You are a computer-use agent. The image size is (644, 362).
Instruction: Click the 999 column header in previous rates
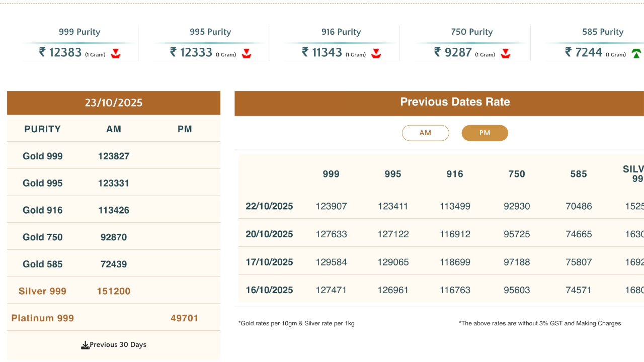coord(331,174)
